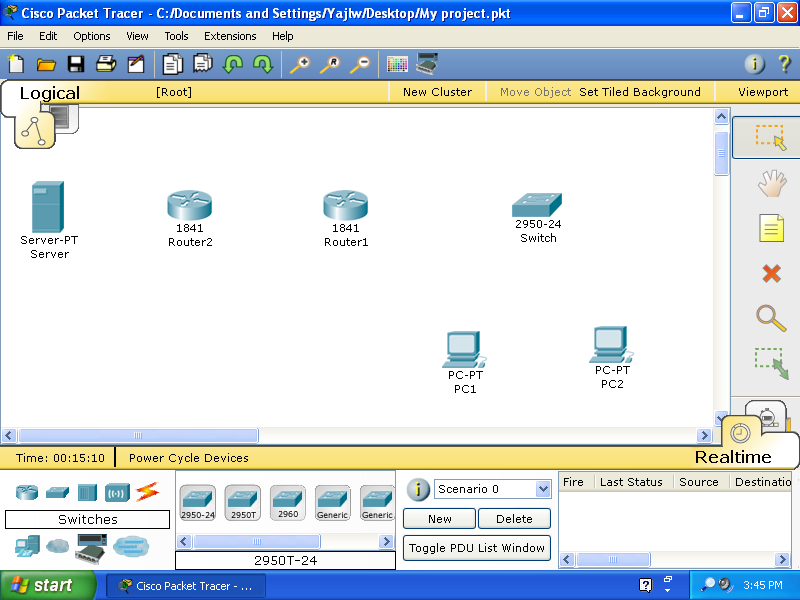800x600 pixels.
Task: Click Toggle PDU List Window button
Action: (477, 548)
